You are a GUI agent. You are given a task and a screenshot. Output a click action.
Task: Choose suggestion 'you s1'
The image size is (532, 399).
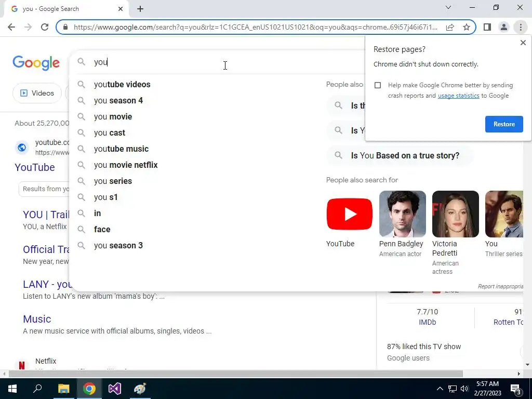(x=106, y=197)
